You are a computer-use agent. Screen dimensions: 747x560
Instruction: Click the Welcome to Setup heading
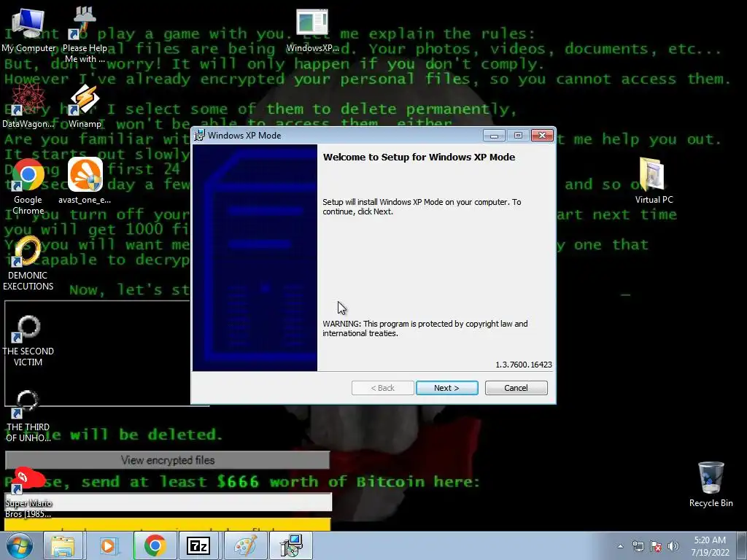tap(419, 157)
